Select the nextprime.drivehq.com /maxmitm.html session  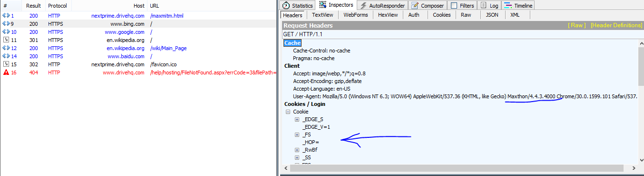click(138, 16)
